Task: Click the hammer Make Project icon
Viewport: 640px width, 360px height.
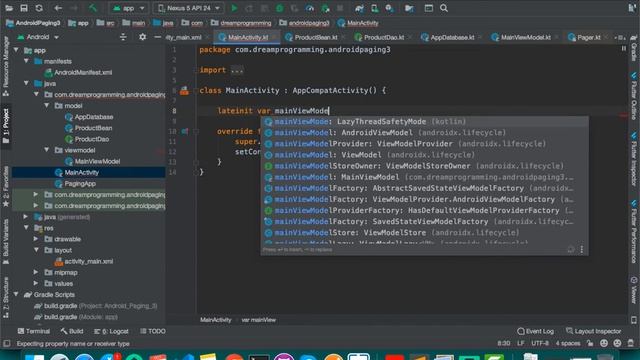Action: click(x=93, y=8)
